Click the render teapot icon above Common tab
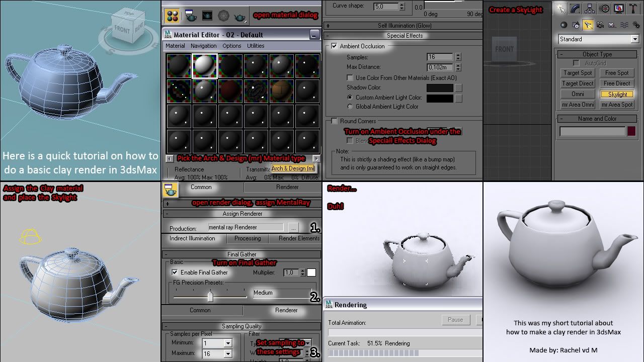This screenshot has width=644, height=362. 171,190
